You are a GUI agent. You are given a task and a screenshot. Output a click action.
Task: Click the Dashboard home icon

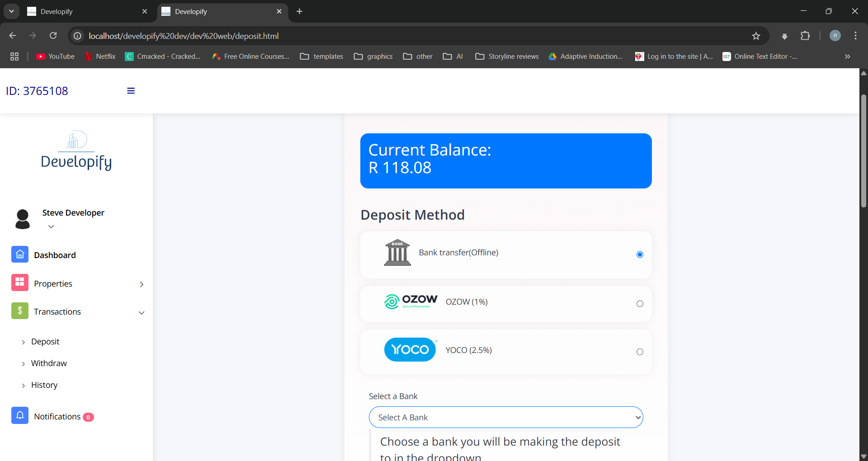click(20, 255)
